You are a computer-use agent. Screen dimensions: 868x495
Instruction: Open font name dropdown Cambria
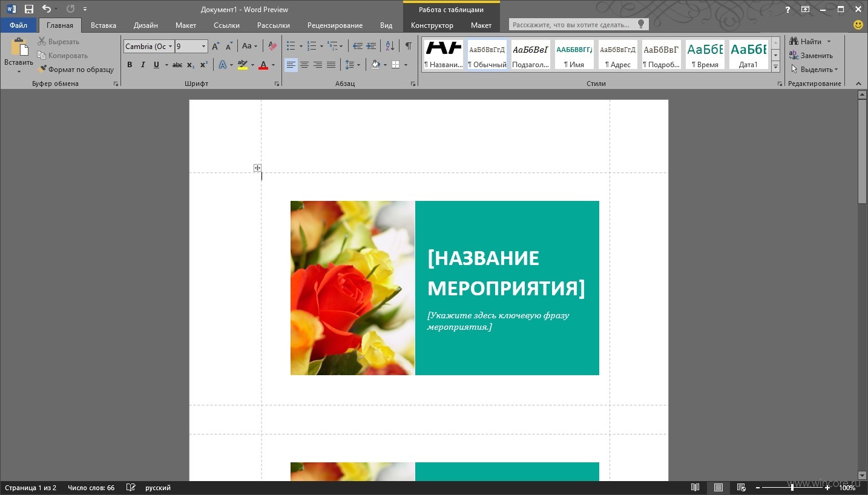pyautogui.click(x=171, y=46)
